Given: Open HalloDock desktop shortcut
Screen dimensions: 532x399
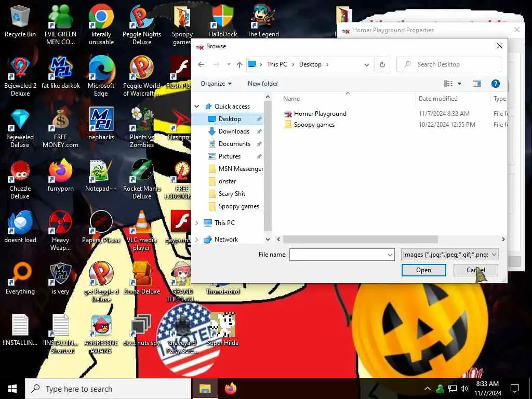Looking at the screenshot, I should coord(222,21).
